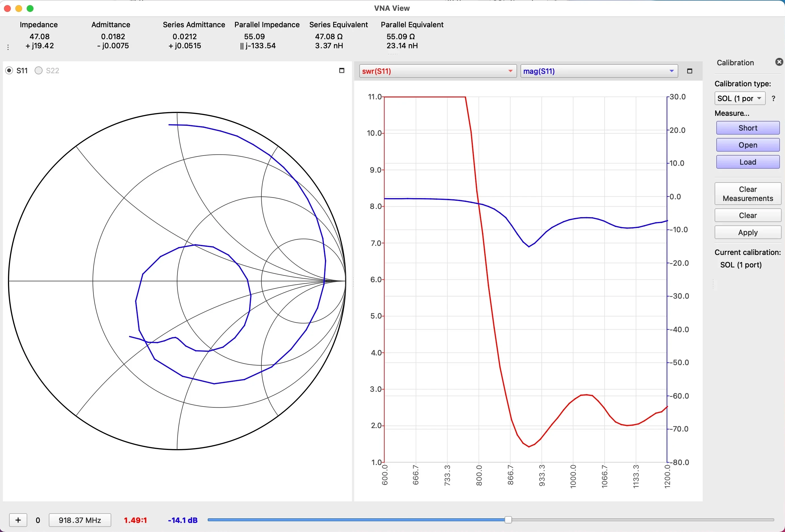
Task: Toggle the S11 radio button
Action: [12, 70]
